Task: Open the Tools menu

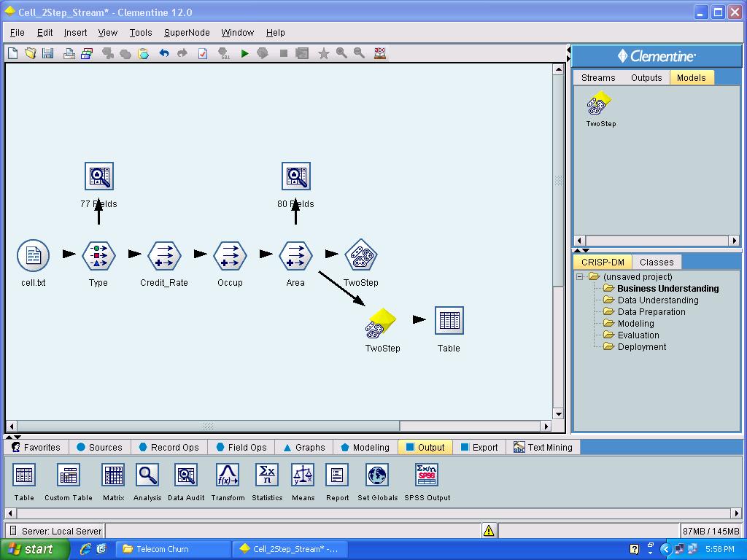Action: 141,32
